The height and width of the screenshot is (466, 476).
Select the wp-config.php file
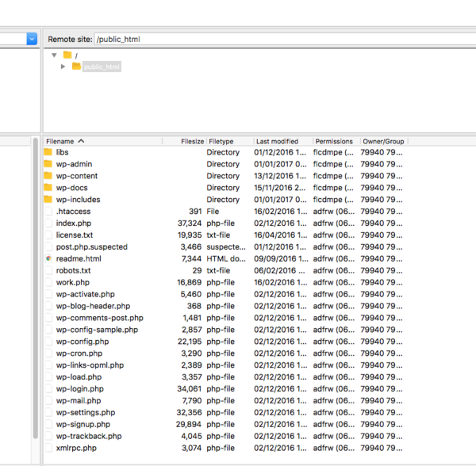pyautogui.click(x=83, y=342)
